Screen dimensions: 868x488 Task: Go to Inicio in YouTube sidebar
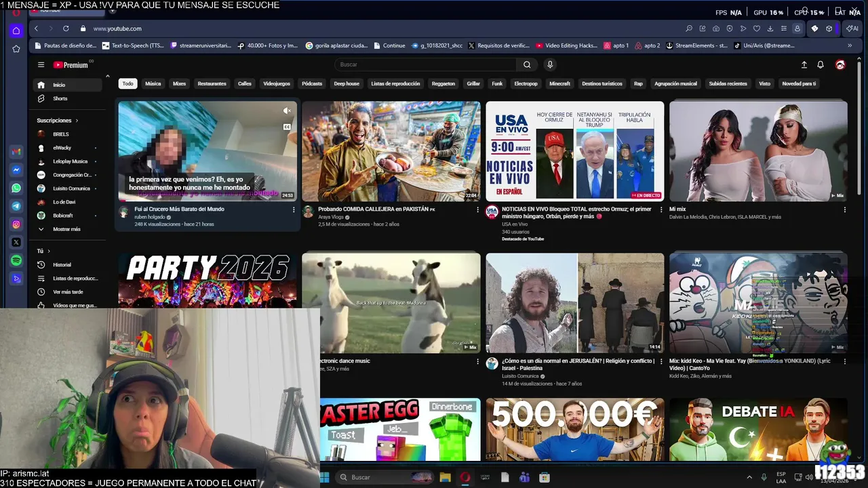(66, 85)
